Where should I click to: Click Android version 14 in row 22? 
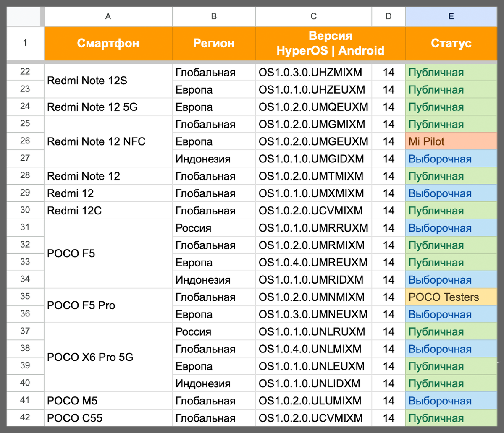coord(388,72)
